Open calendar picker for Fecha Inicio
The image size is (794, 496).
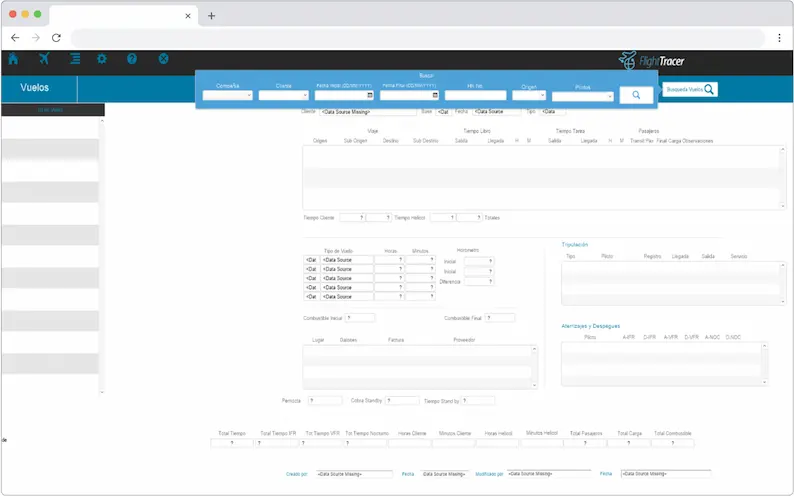point(370,96)
